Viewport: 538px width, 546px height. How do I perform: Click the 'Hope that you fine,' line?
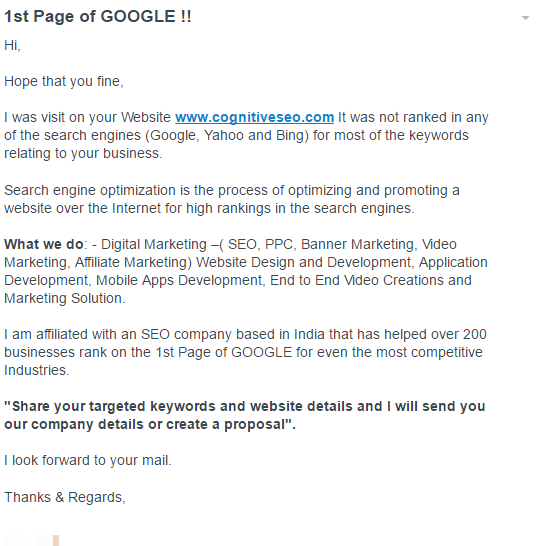[x=64, y=81]
